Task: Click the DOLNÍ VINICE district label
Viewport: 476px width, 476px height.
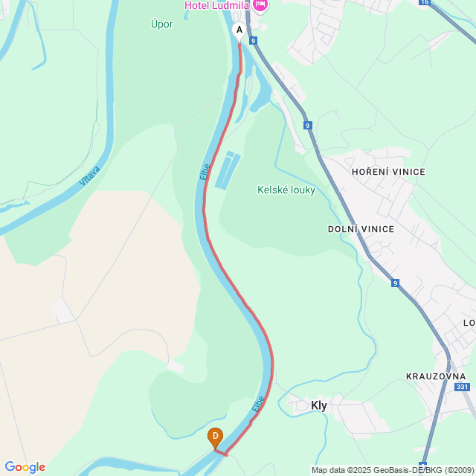Action: coord(361,229)
